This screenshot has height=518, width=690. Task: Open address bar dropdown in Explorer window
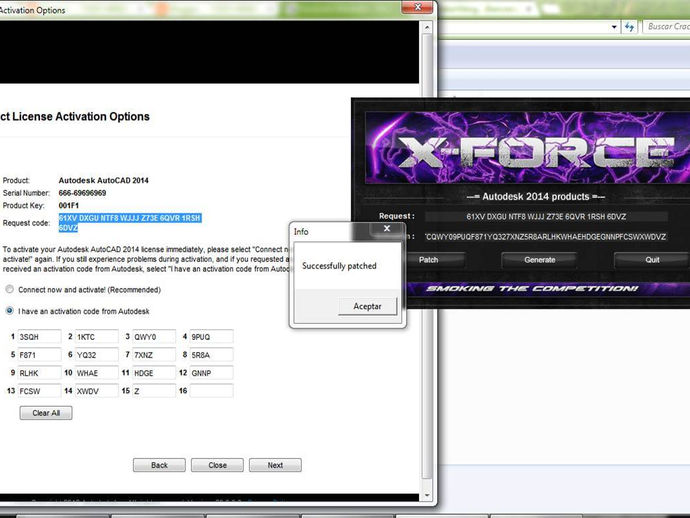tap(614, 27)
